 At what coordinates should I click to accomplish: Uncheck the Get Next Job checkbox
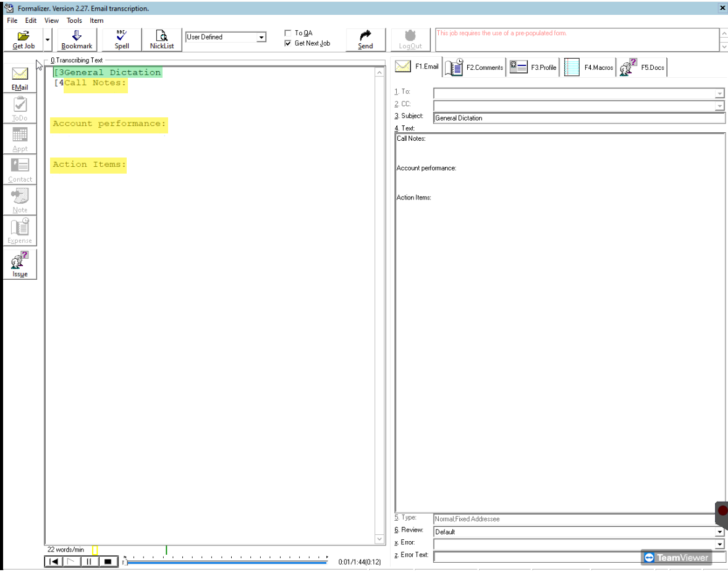pos(287,43)
